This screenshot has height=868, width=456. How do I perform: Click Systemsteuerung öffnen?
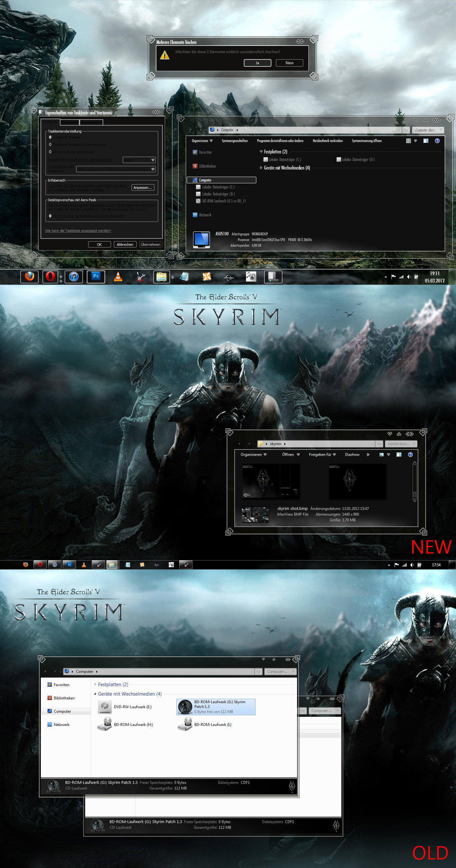[367, 141]
